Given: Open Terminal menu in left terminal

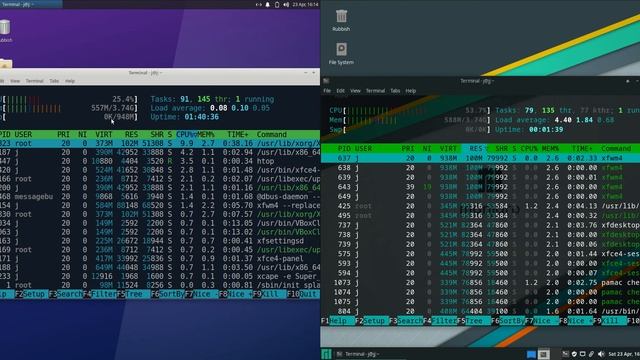Looking at the screenshot, I should 34,81.
